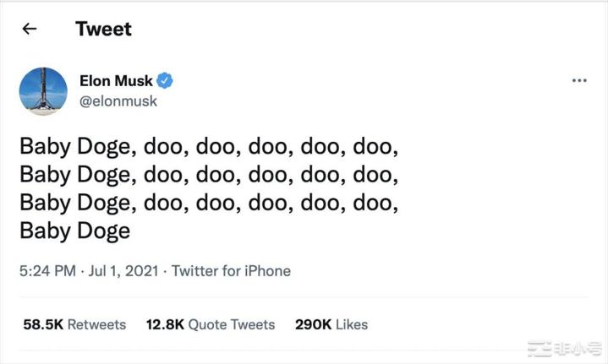Open the Twitter for iPhone source link

point(231,271)
